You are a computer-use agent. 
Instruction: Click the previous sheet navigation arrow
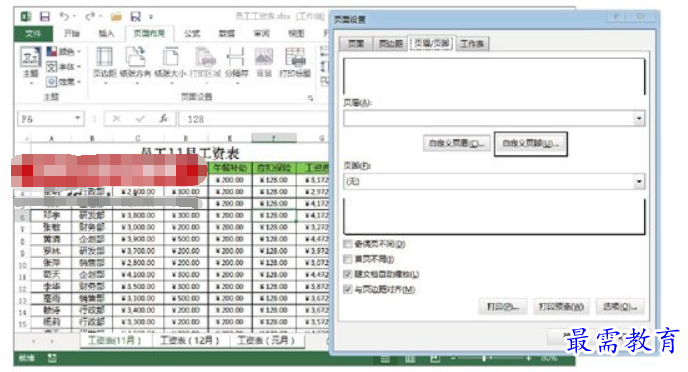point(34,341)
